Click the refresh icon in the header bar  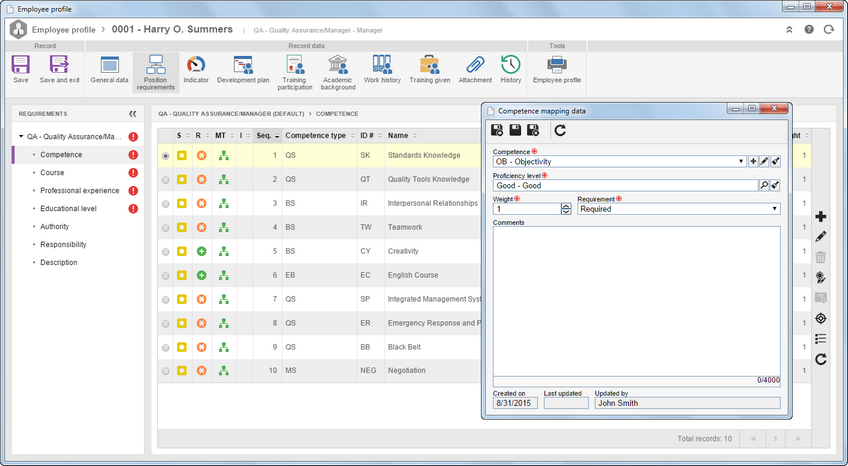[829, 30]
